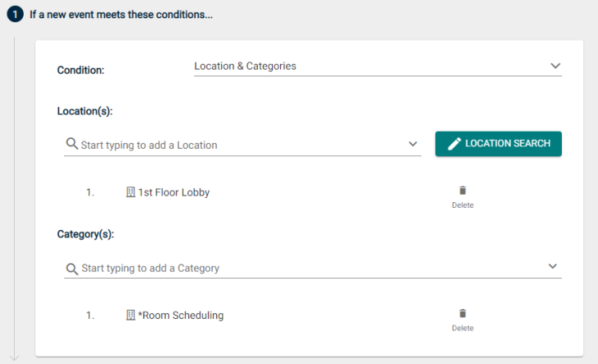Click the building icon beside *Room Scheduling
This screenshot has width=598, height=364.
click(131, 315)
